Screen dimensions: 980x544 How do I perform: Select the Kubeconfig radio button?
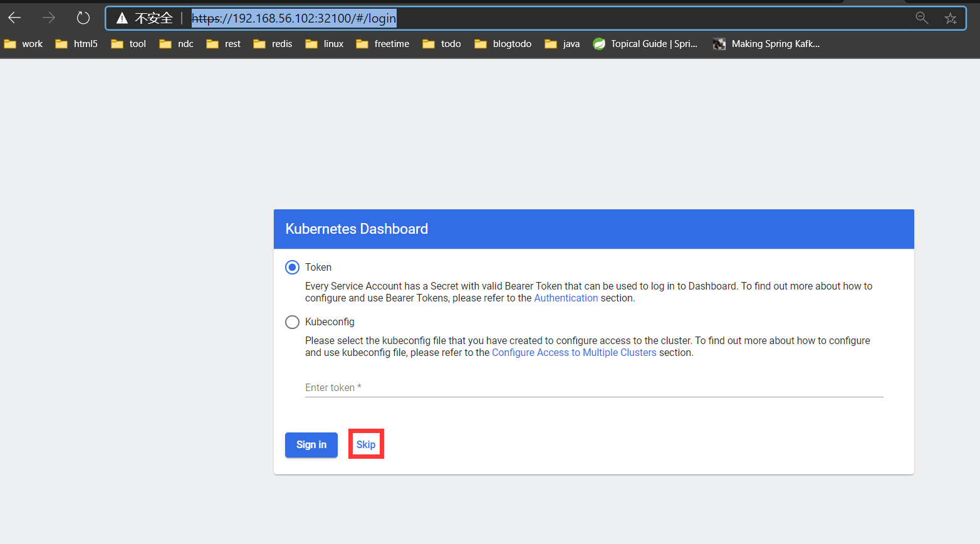(x=292, y=322)
